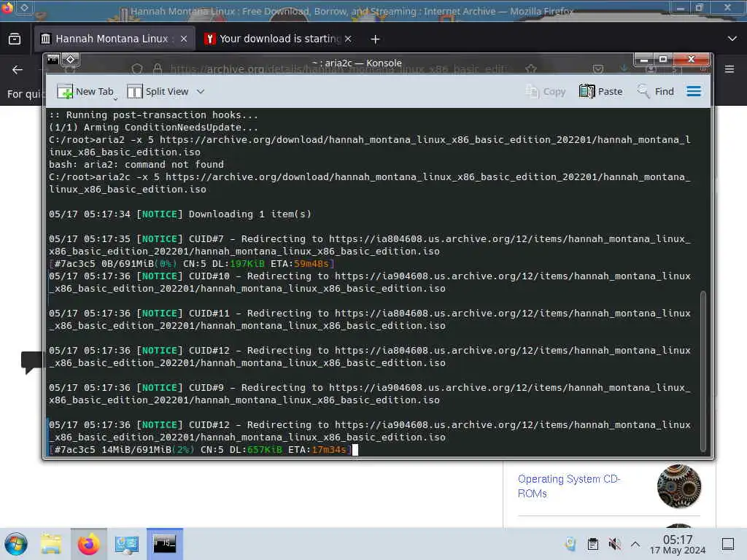The image size is (747, 560).
Task: Expand the Firefox list all tabs chevron
Action: 732,39
